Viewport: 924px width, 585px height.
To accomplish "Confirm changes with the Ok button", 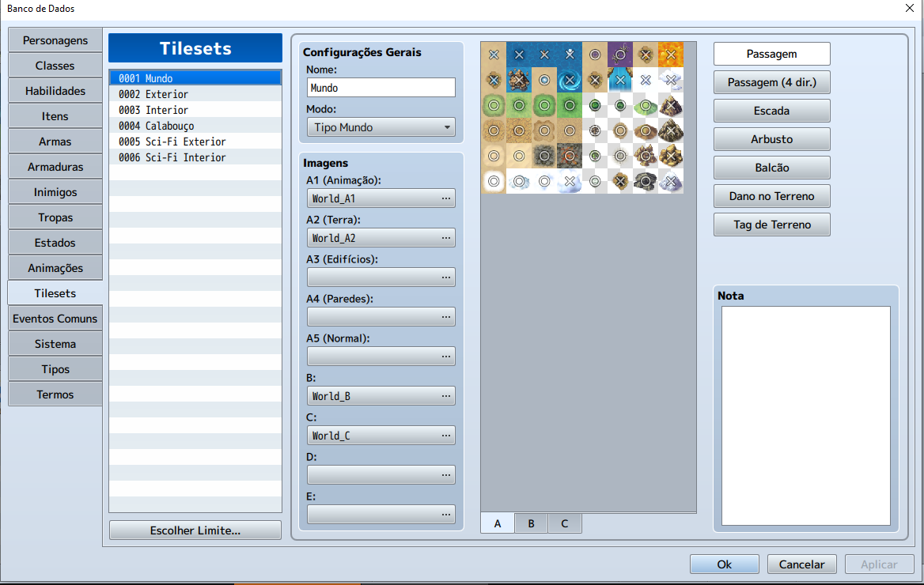I will [724, 564].
